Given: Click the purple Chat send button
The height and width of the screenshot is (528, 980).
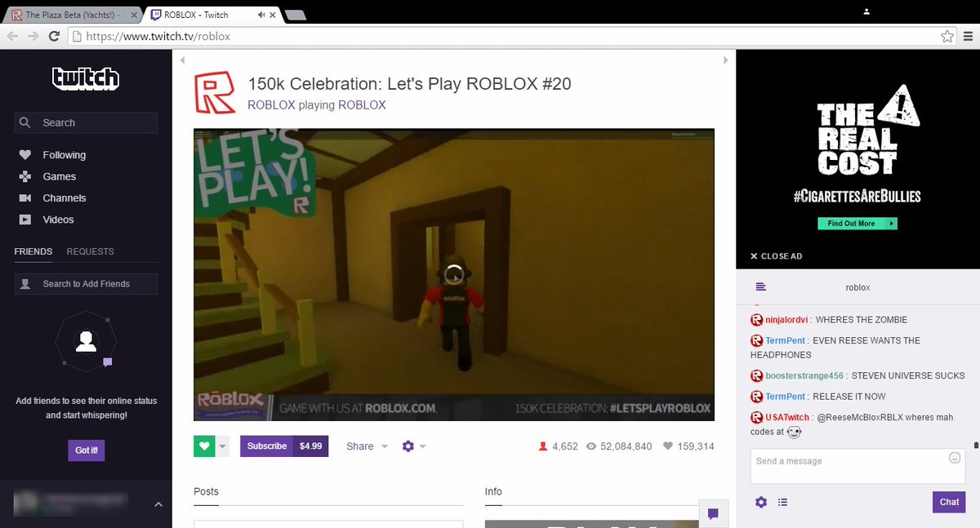Looking at the screenshot, I should 949,502.
